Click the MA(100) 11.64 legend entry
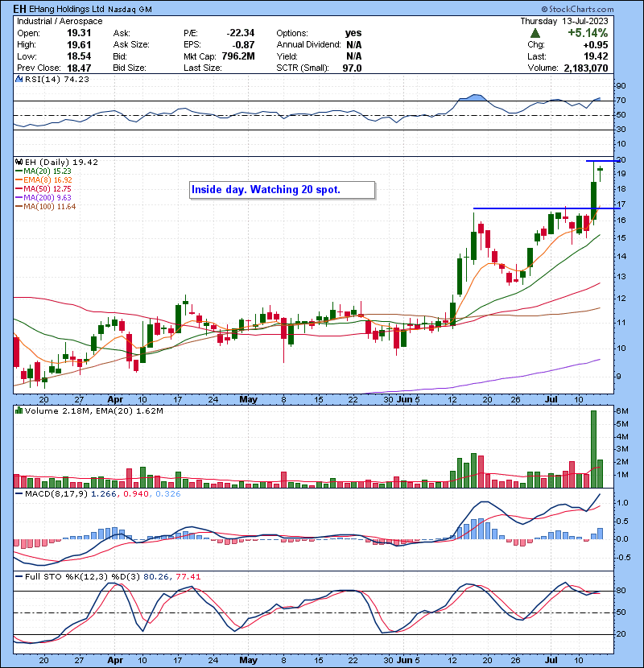Image resolution: width=644 pixels, height=668 pixels. click(46, 207)
